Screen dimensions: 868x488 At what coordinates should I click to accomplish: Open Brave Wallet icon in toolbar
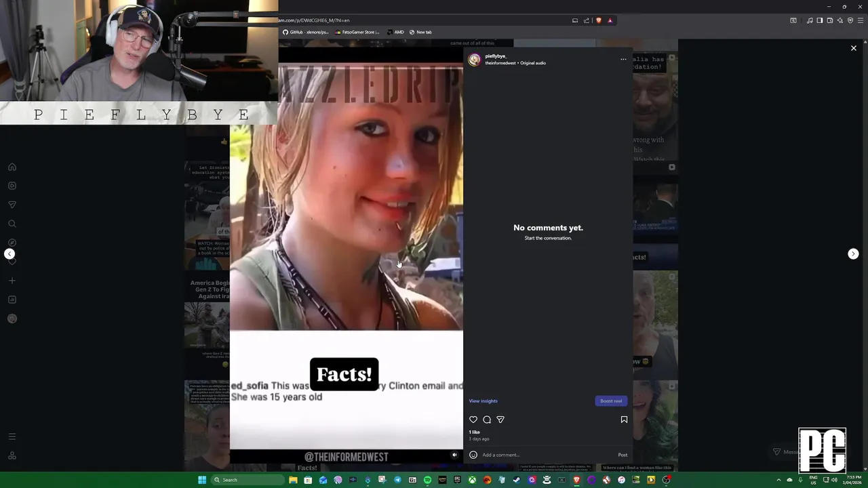tap(830, 20)
